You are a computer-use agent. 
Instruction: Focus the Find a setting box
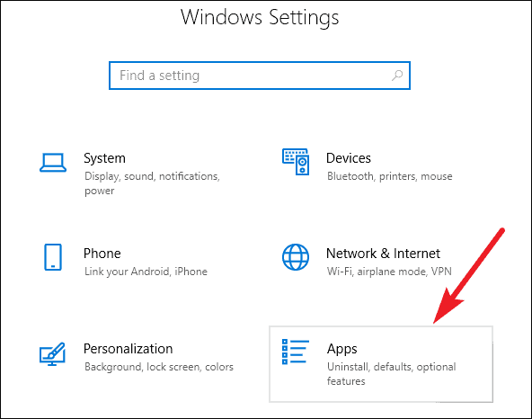tap(260, 76)
